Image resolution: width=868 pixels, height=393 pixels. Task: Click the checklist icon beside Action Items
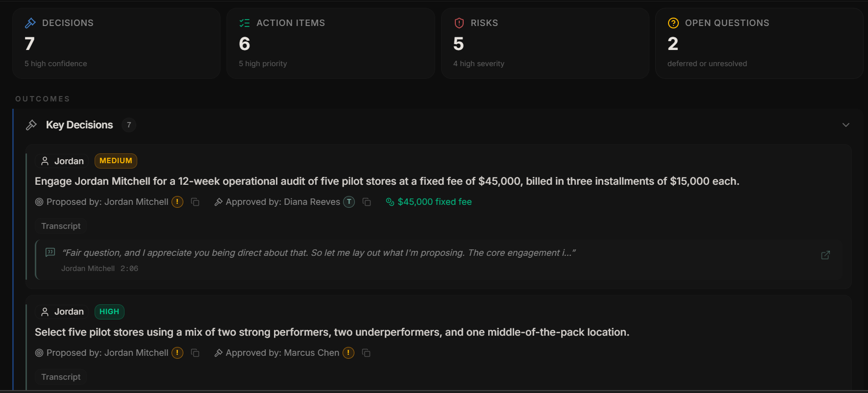(x=245, y=23)
